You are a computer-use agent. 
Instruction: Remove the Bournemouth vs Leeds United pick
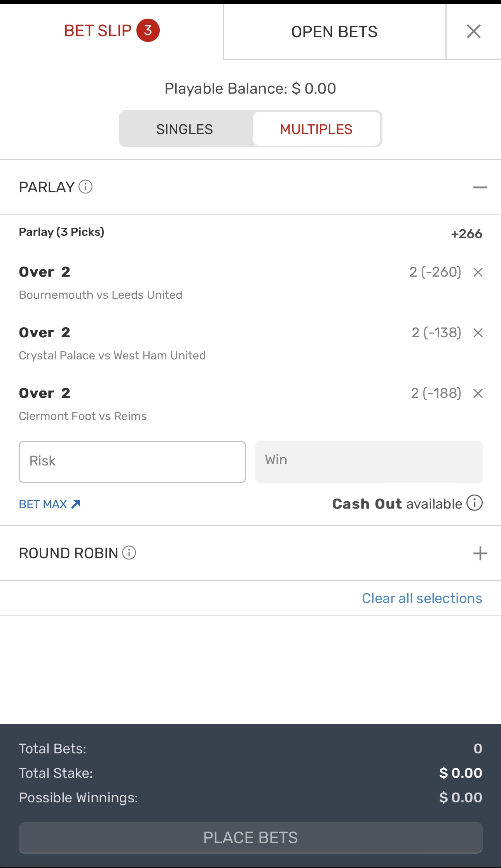pos(478,272)
